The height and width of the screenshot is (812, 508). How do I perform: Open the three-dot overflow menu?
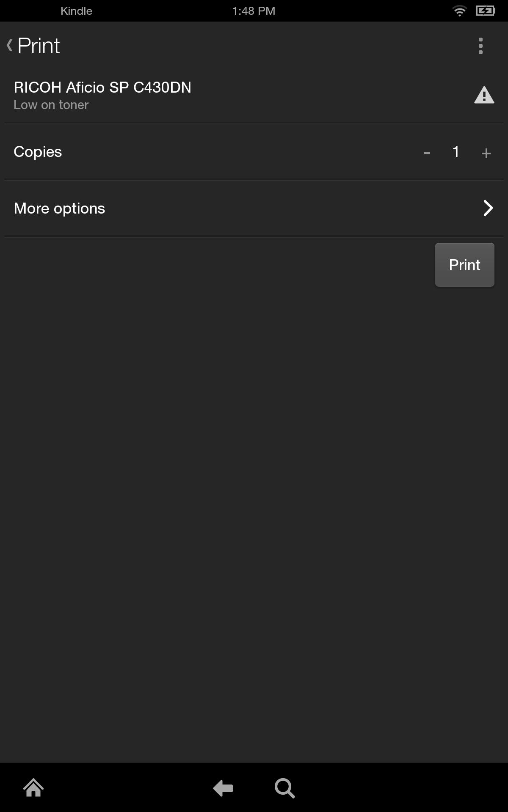coord(480,46)
